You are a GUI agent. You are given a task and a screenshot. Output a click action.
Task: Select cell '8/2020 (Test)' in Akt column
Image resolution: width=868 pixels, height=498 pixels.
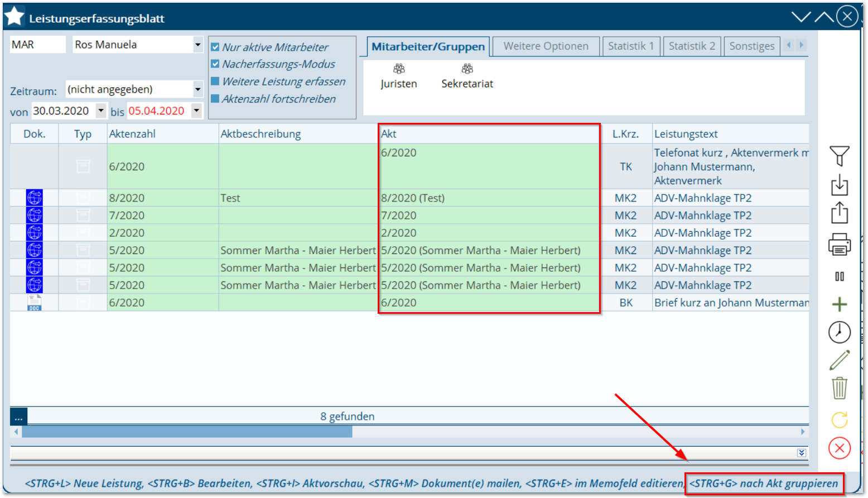click(489, 198)
